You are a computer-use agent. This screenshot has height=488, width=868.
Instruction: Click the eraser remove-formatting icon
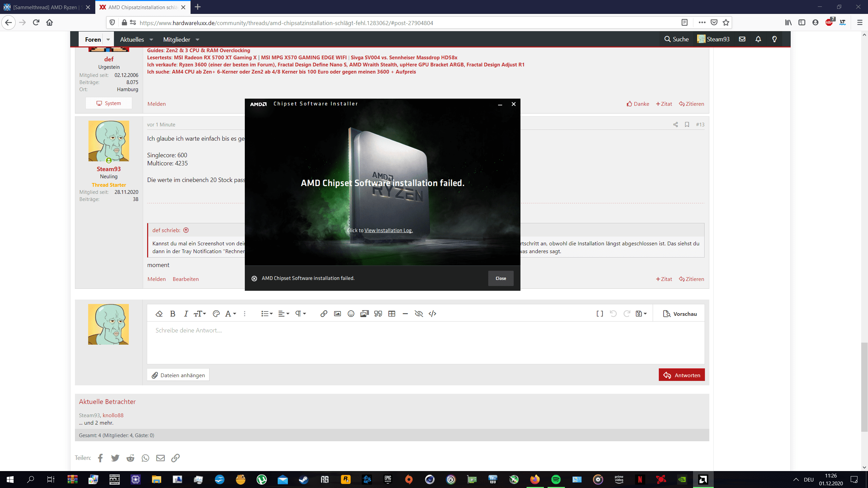[159, 314]
